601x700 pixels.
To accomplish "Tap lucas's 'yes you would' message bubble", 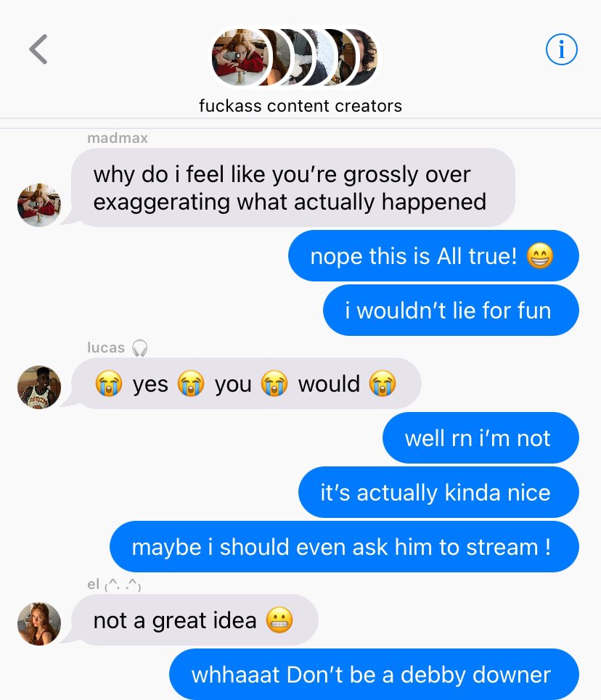I will tap(246, 384).
